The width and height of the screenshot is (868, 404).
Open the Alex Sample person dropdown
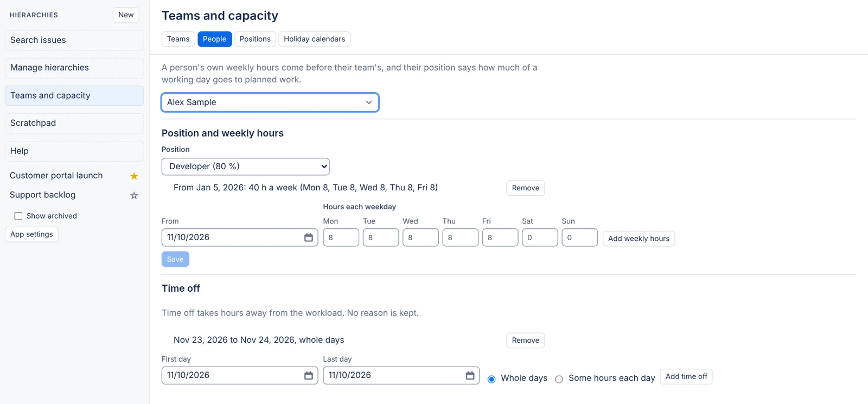[x=270, y=102]
